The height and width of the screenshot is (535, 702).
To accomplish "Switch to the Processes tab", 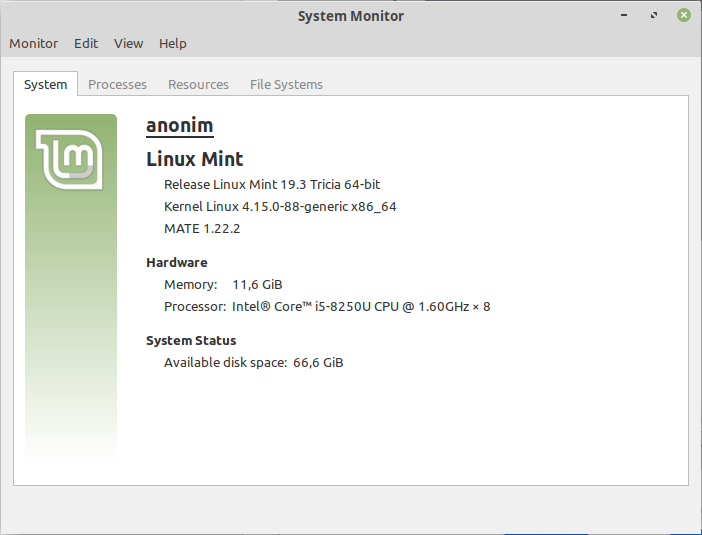I will click(x=117, y=84).
